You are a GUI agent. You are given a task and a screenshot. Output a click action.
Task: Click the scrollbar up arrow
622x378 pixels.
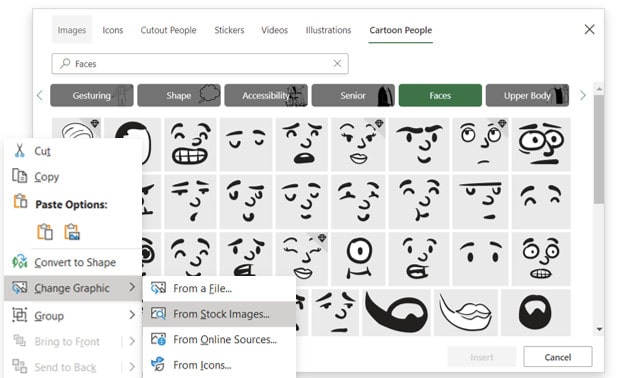pyautogui.click(x=599, y=89)
